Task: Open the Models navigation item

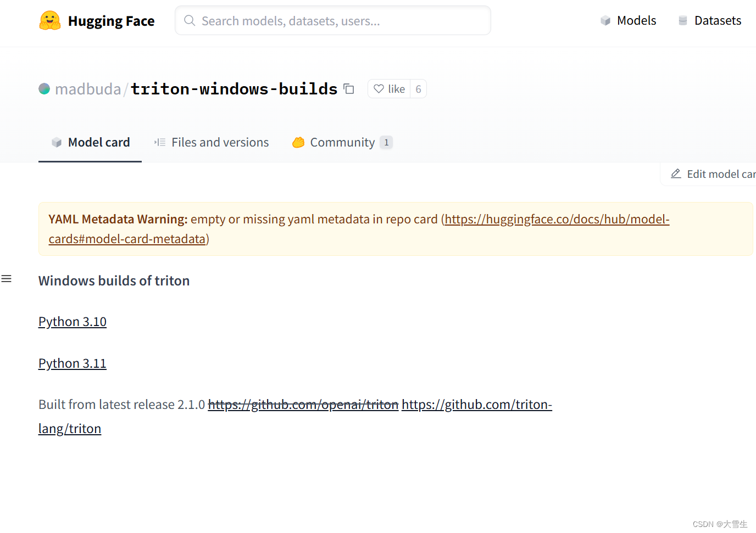Action: coord(629,21)
